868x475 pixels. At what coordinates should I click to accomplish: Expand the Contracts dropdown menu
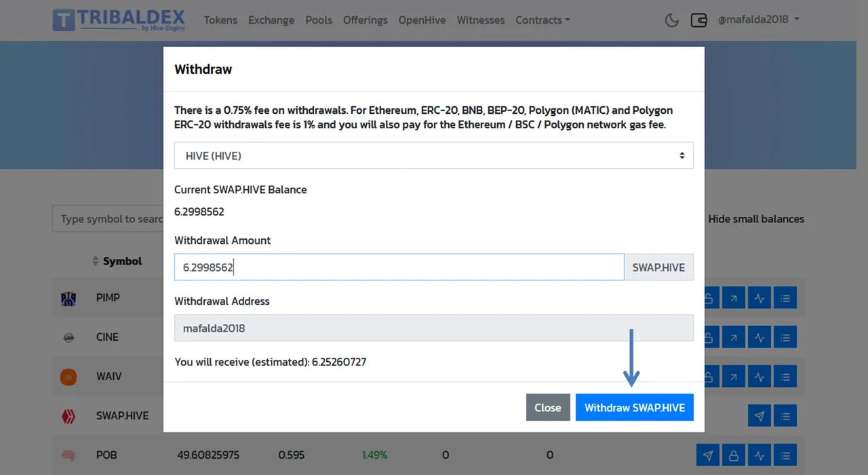542,20
